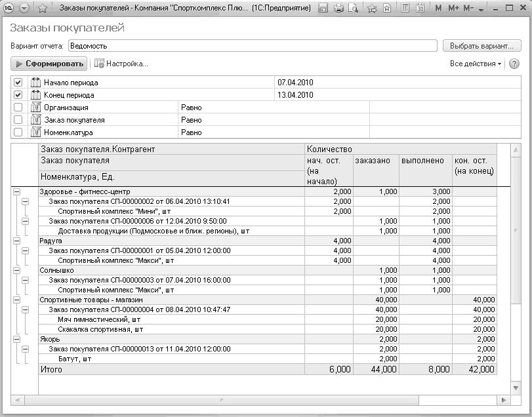
Task: Click the M memory button
Action: [x=438, y=8]
